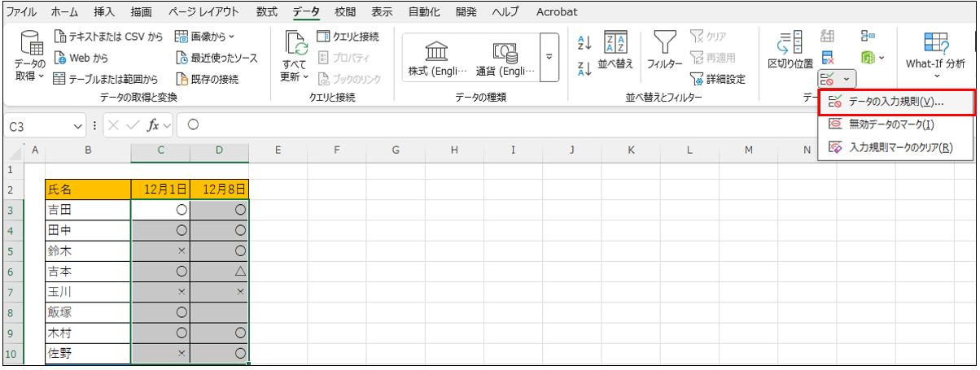Expand the What-If 分析 menu

(935, 76)
